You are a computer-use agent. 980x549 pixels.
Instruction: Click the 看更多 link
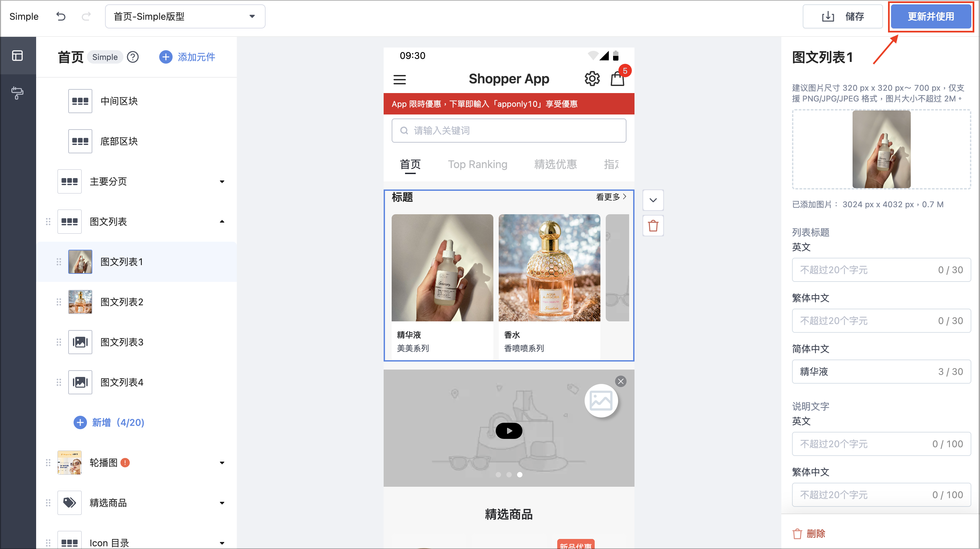tap(611, 197)
